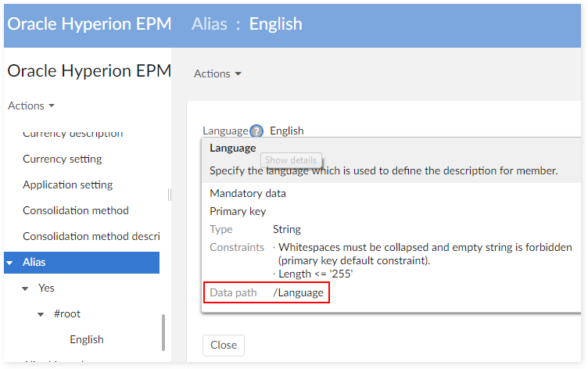Open the Currency setting table
The width and height of the screenshot is (588, 369).
pos(63,159)
